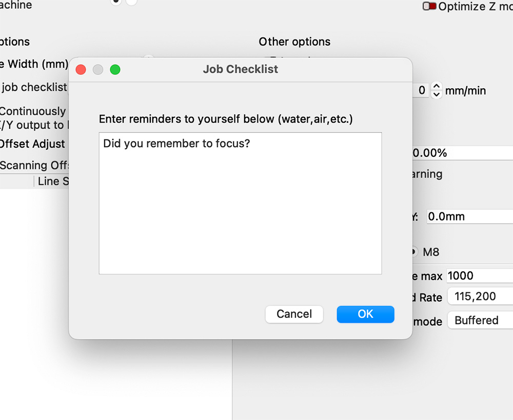Click the field showing 0.00%

pyautogui.click(x=462, y=153)
